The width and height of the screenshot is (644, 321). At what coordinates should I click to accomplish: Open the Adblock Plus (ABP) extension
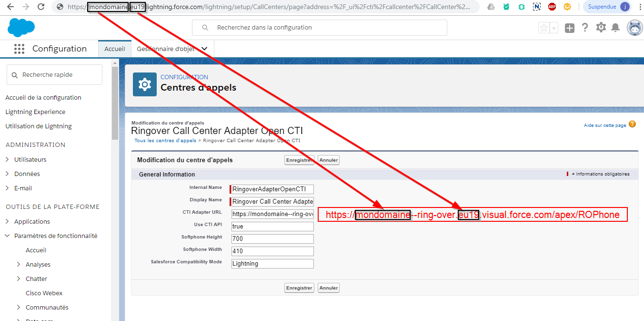[552, 7]
